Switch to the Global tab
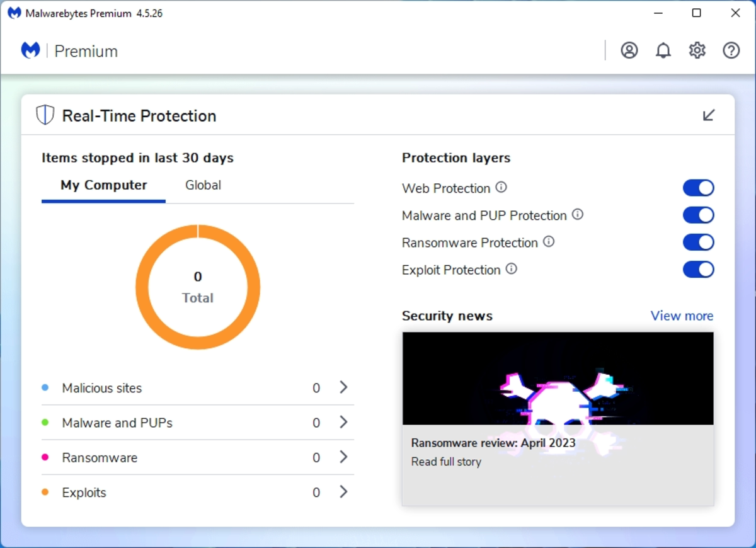 [x=203, y=185]
